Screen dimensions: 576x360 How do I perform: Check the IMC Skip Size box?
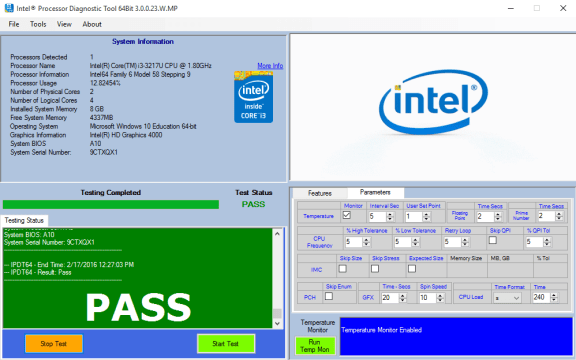point(342,269)
